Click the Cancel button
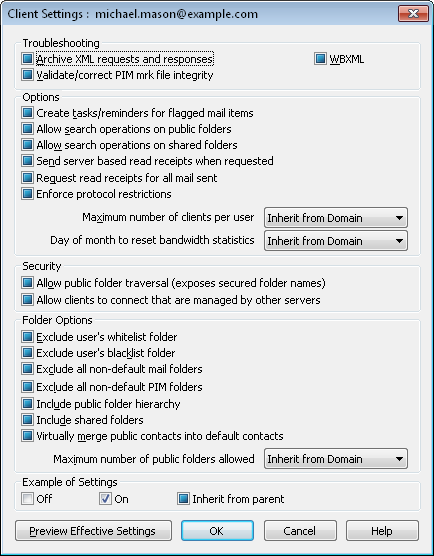This screenshot has width=434, height=556. coord(300,531)
